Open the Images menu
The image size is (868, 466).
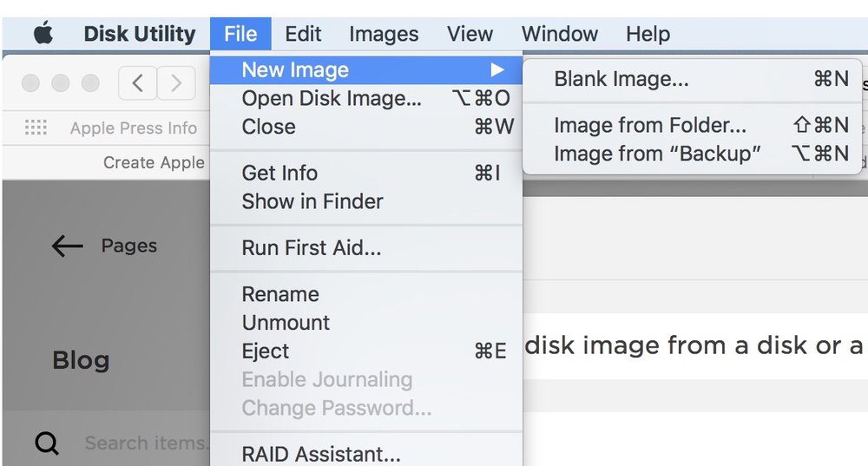click(384, 34)
